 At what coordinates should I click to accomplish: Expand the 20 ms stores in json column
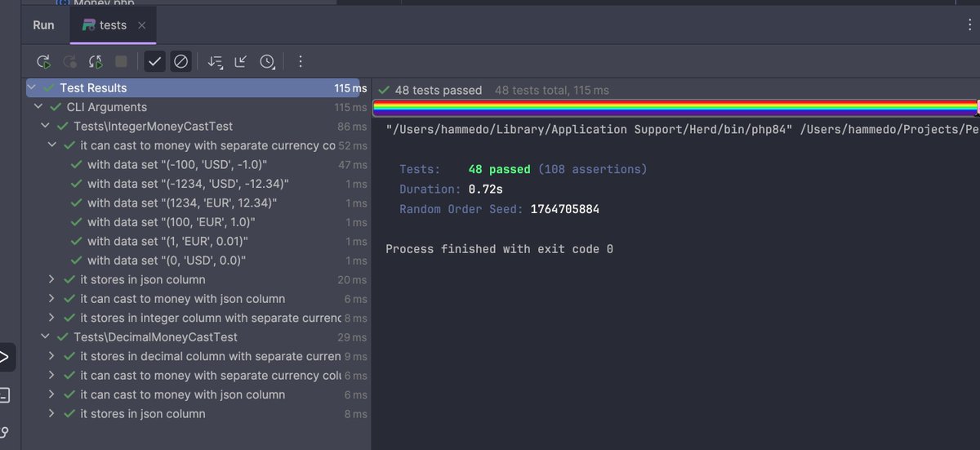pos(52,279)
